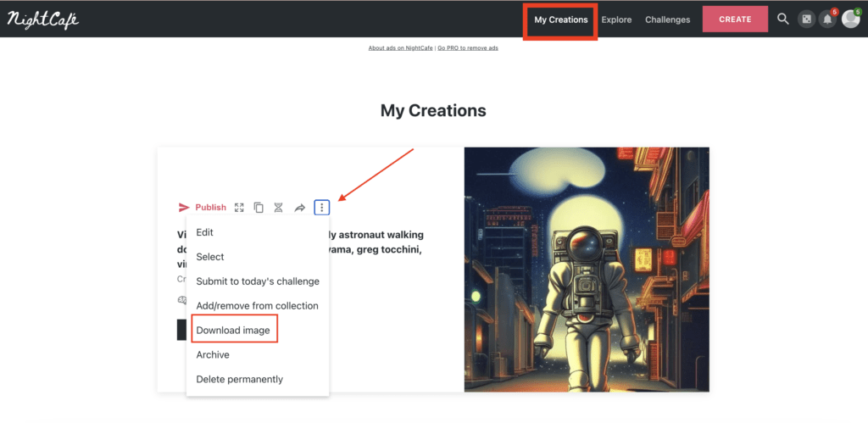Click the dice icon in header
Image resolution: width=868 pixels, height=423 pixels.
(806, 19)
